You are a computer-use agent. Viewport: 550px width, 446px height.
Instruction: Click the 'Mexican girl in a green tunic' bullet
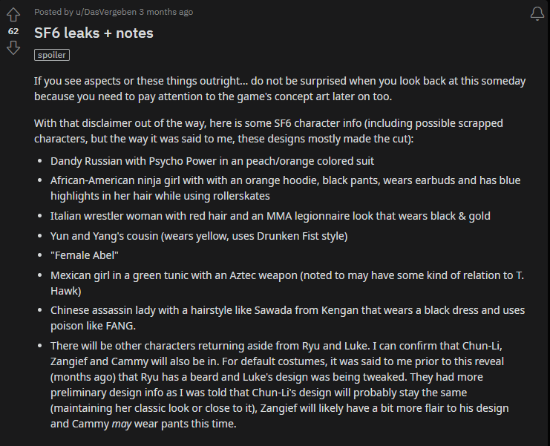click(x=287, y=283)
